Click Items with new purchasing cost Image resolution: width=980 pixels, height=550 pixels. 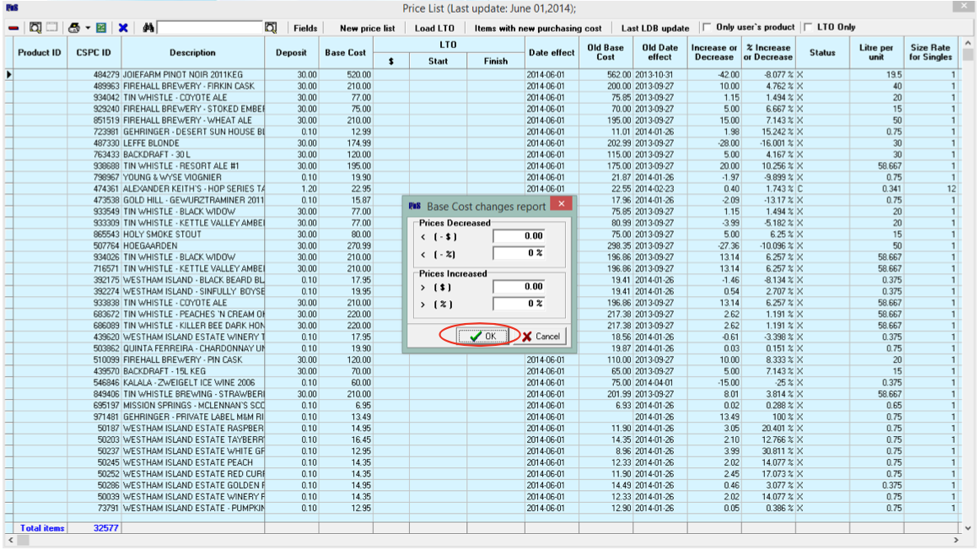click(537, 28)
